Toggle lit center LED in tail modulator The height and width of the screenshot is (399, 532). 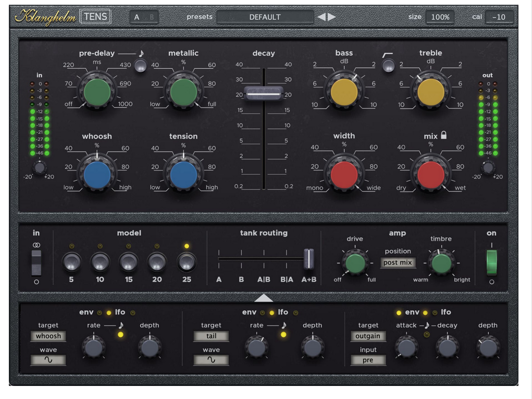point(272,313)
